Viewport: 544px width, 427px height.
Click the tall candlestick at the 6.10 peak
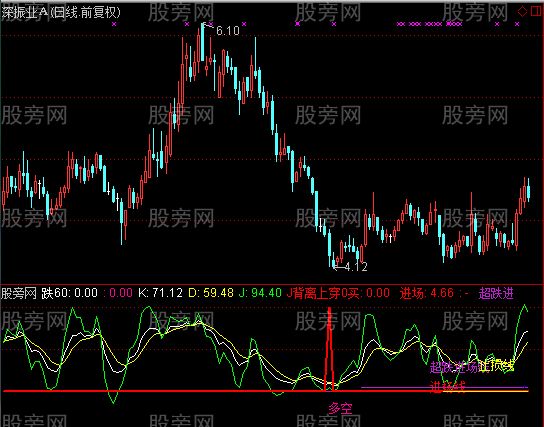click(x=203, y=42)
